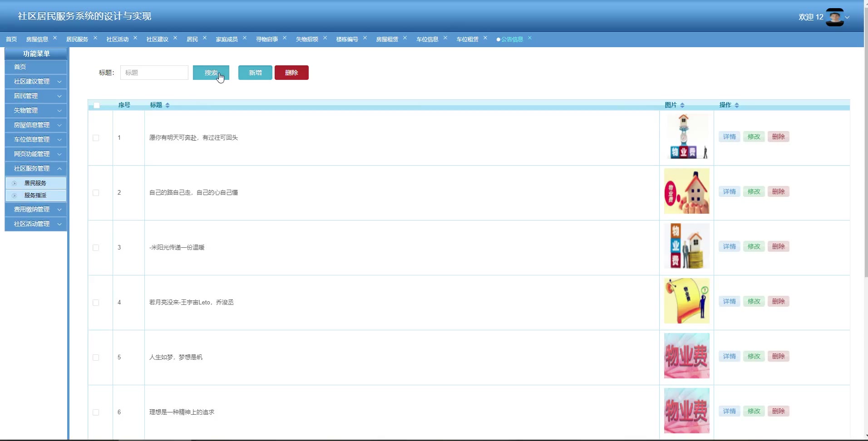The height and width of the screenshot is (441, 868).
Task: Check the box for row 4
Action: [x=96, y=303]
